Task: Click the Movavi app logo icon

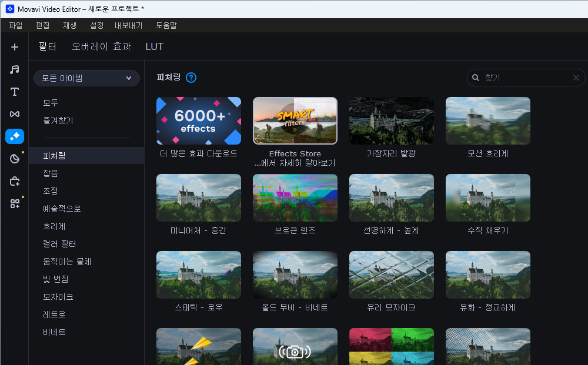Action: [x=10, y=9]
